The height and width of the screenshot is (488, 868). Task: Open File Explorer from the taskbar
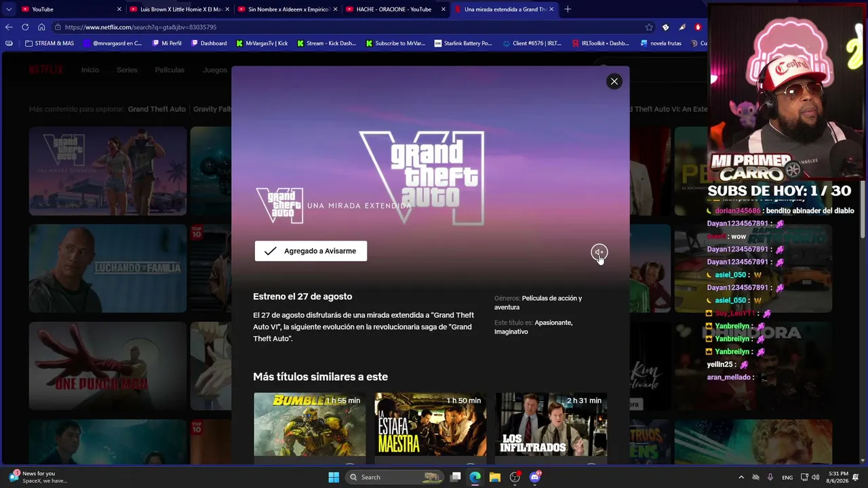coord(495,477)
